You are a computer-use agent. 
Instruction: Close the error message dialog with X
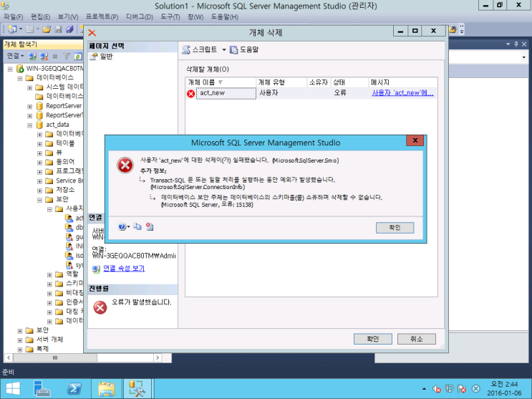[415, 140]
